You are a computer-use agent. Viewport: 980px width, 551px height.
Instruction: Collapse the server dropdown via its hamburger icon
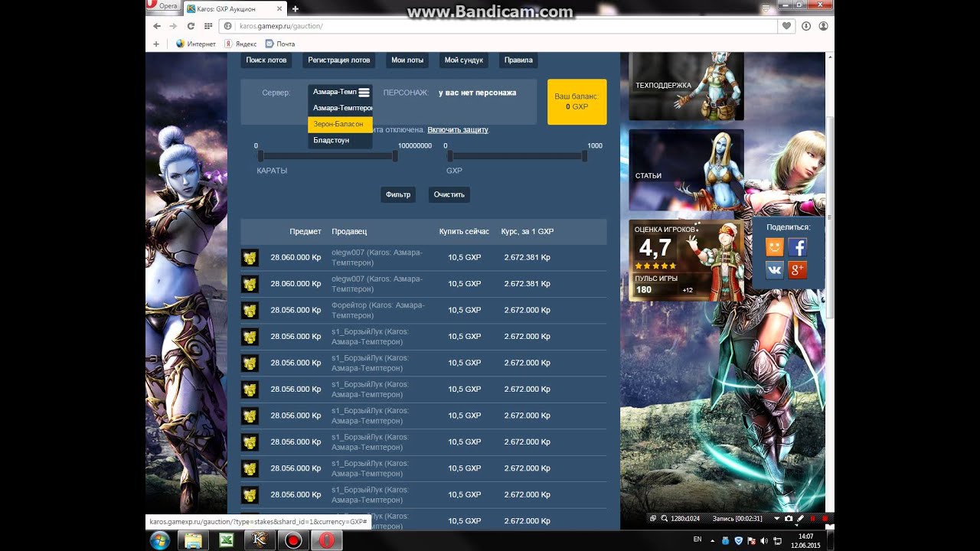(x=364, y=93)
